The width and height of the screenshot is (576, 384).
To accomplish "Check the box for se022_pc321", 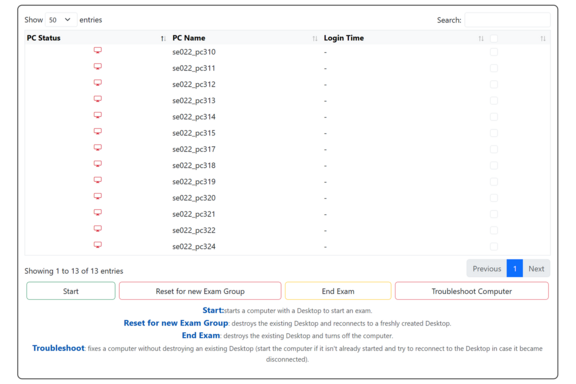I will click(x=494, y=214).
